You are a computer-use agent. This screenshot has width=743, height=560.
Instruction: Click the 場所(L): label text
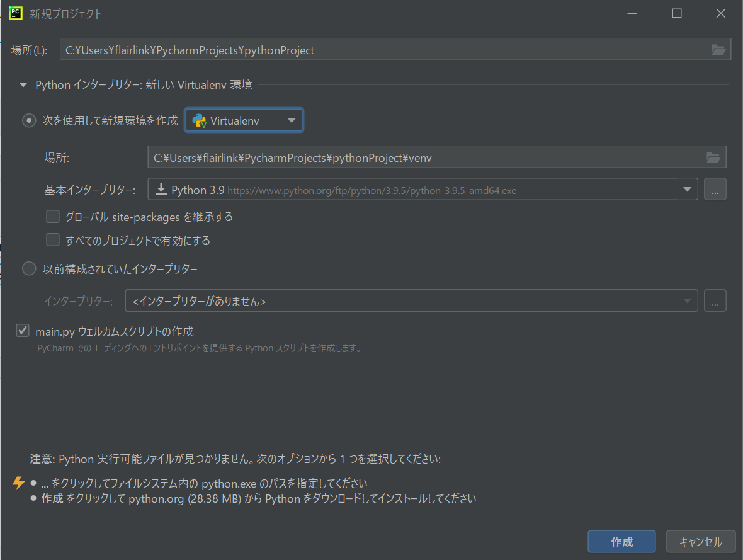[x=30, y=50]
